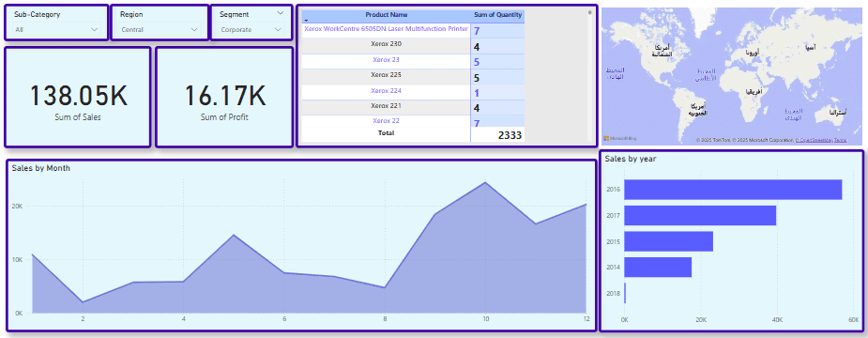Select the 2015 bar in Sales by year
The image size is (868, 338).
pos(669,241)
